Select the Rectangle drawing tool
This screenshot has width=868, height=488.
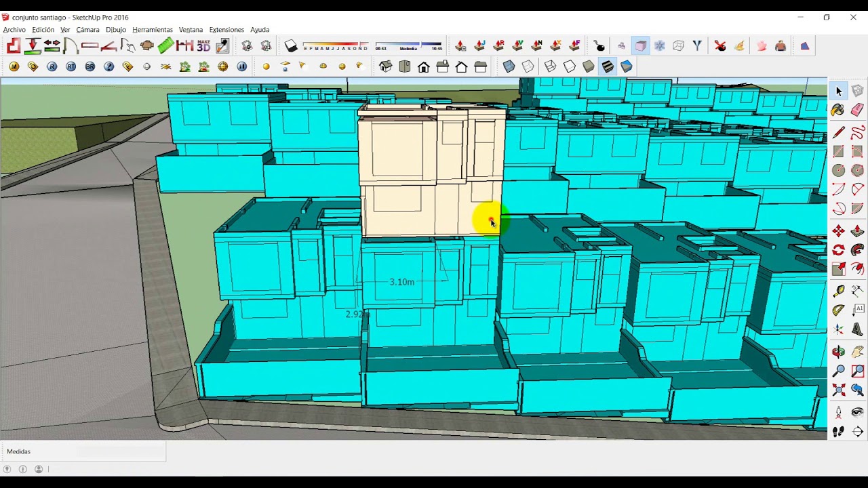[x=839, y=152]
